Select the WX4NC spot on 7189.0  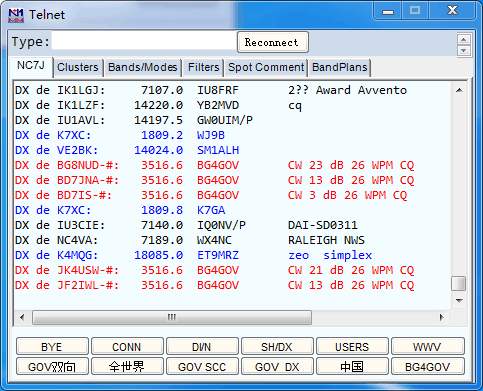[x=190, y=240]
